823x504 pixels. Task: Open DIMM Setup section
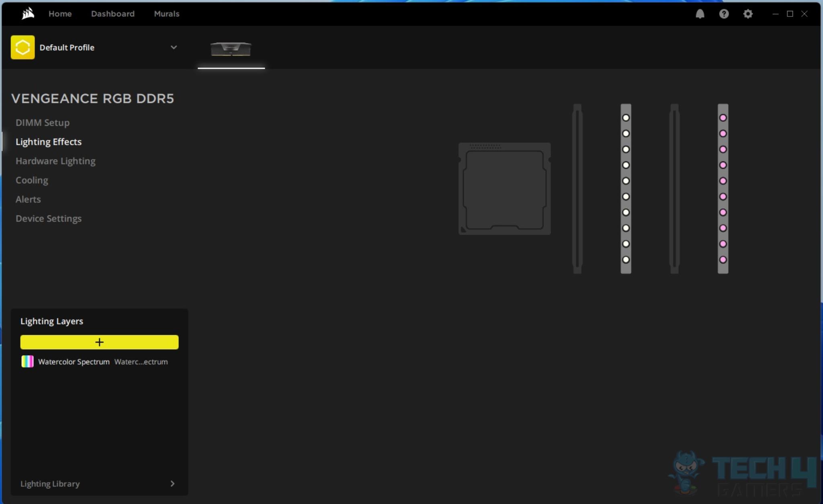click(x=43, y=123)
